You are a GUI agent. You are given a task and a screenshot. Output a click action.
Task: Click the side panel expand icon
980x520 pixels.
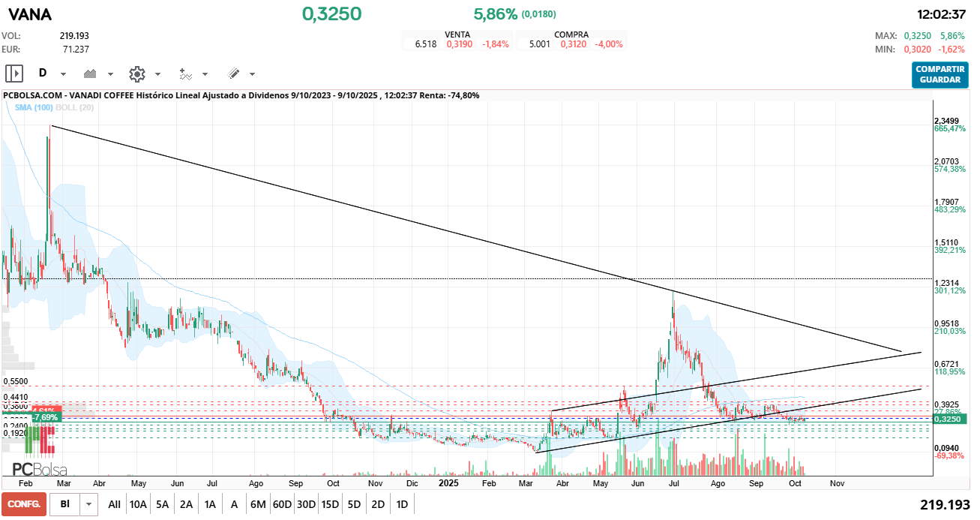14,74
